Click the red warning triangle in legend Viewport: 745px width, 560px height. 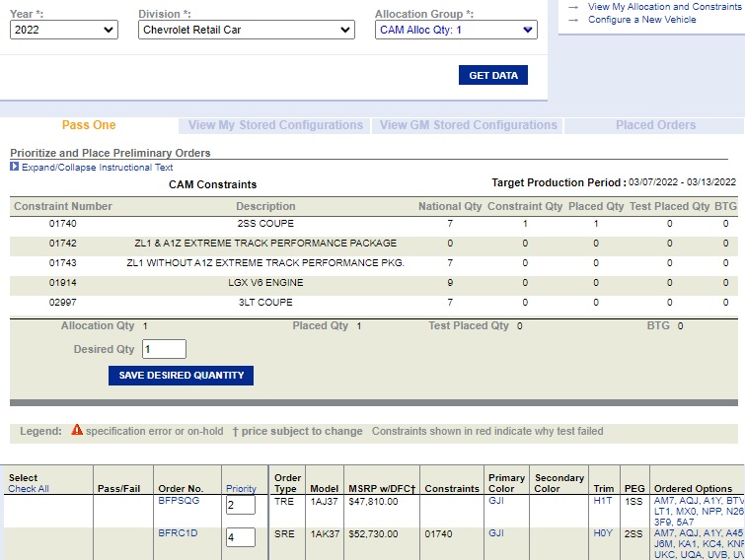click(x=77, y=431)
